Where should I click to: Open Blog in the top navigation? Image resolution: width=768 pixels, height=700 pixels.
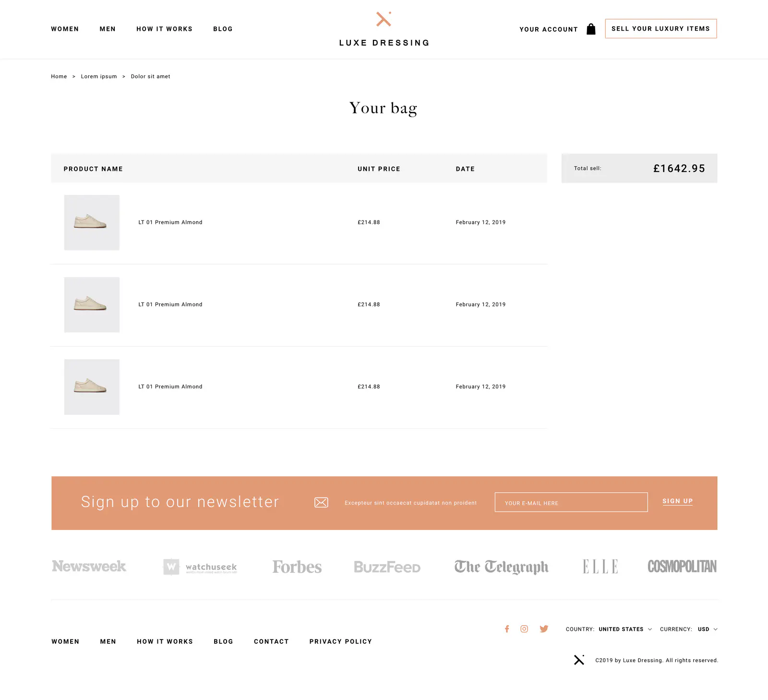(223, 29)
